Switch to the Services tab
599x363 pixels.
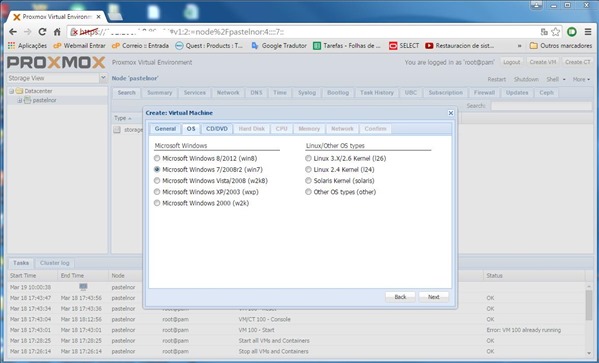[194, 92]
